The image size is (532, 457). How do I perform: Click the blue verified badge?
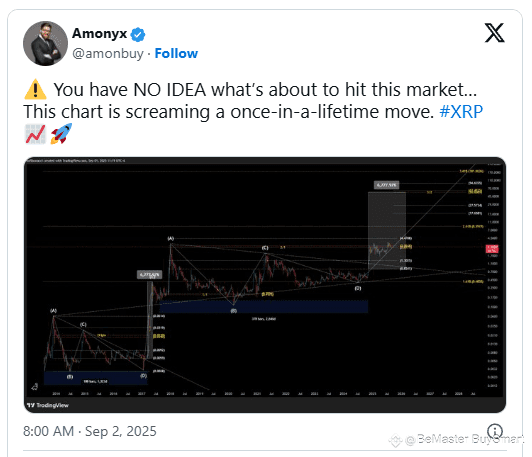coord(138,34)
